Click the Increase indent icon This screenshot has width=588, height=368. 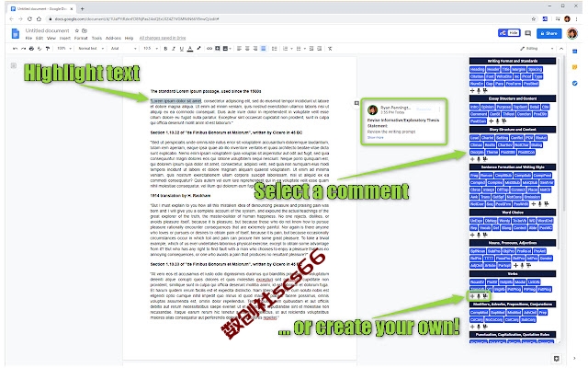coord(320,49)
